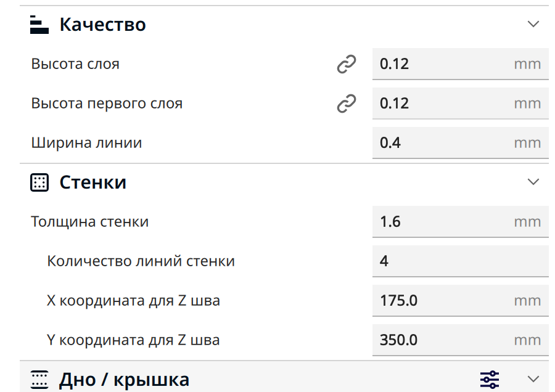Edit X координата для Z шва field

tap(461, 301)
